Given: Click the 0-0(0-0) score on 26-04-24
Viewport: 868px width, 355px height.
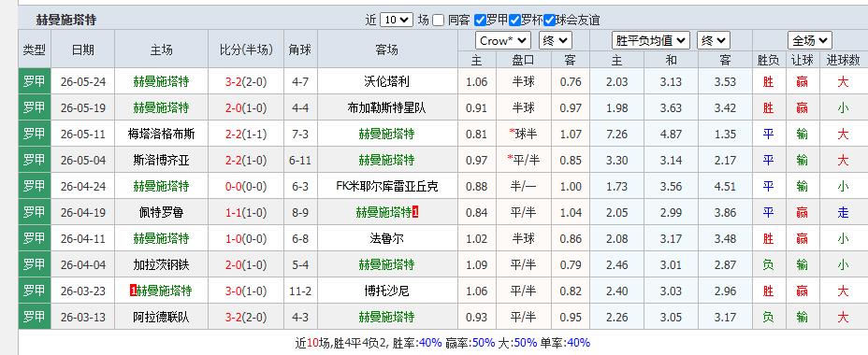Looking at the screenshot, I should 246,186.
